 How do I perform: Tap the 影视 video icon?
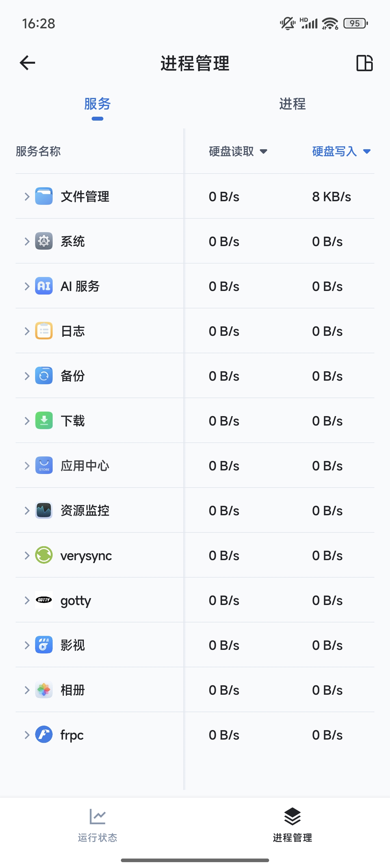coord(44,645)
